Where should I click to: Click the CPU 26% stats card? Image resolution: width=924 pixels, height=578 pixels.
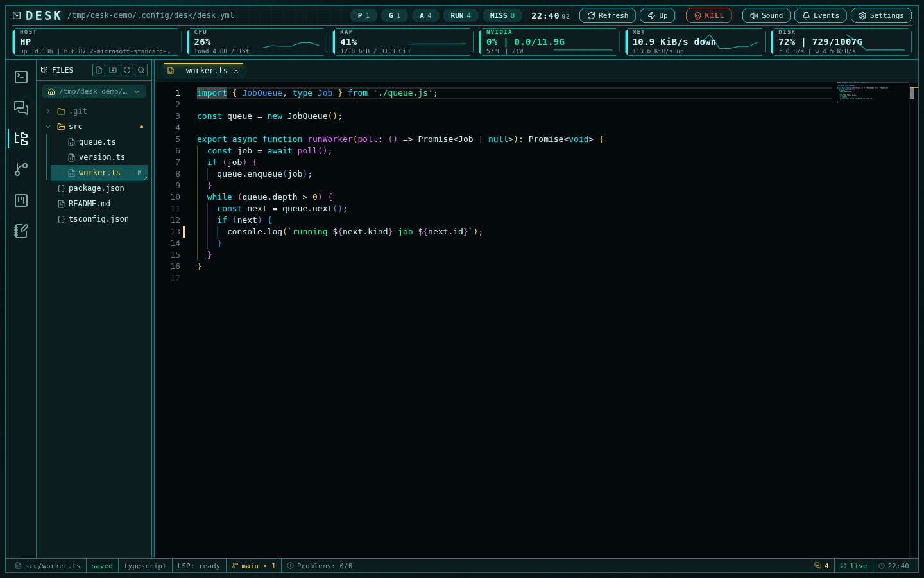click(257, 42)
